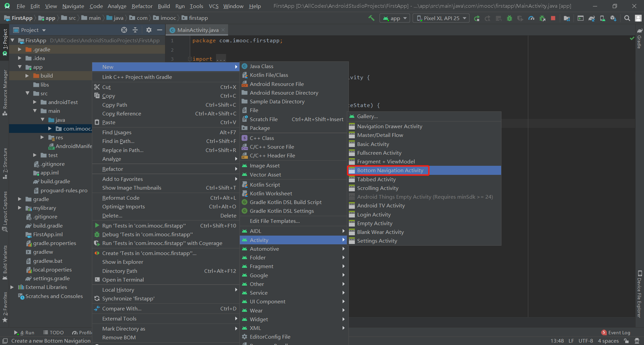Click the user account avatar icon
Image resolution: width=644 pixels, height=345 pixels.
[x=638, y=18]
